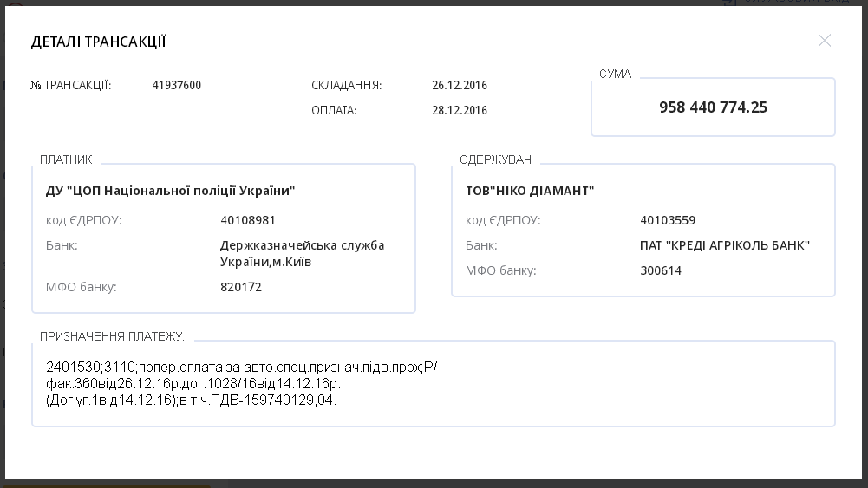The image size is (868, 488).
Task: Click the ПЛАТНИК section label
Action: click(x=66, y=160)
